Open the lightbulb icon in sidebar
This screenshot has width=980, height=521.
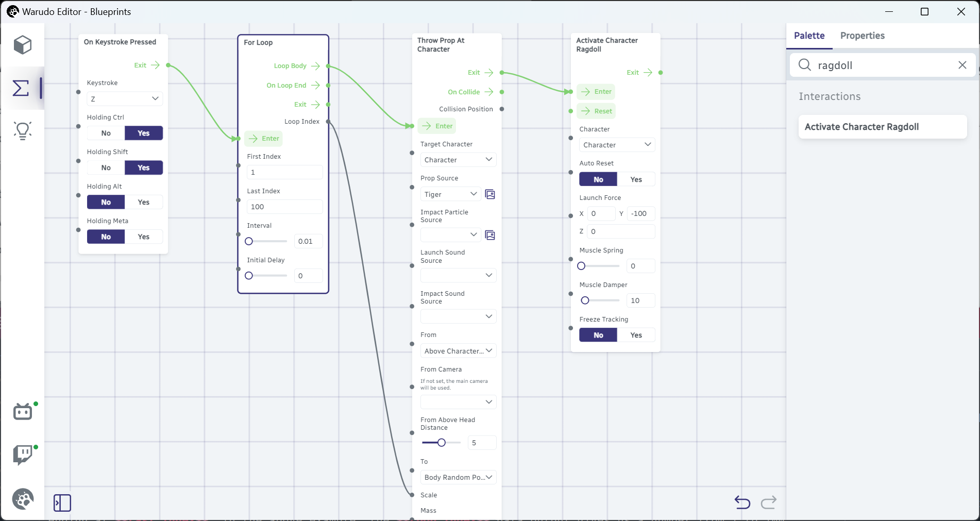23,130
